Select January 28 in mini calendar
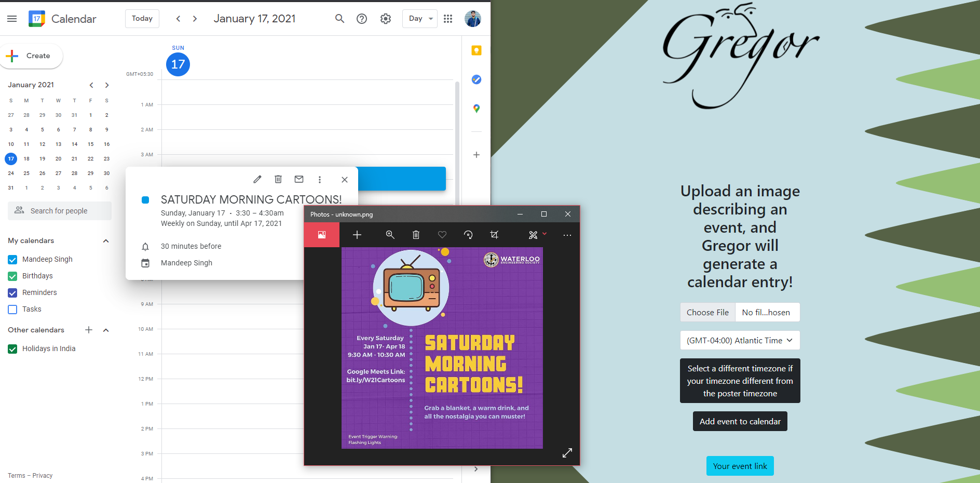The image size is (980, 483). 75,173
